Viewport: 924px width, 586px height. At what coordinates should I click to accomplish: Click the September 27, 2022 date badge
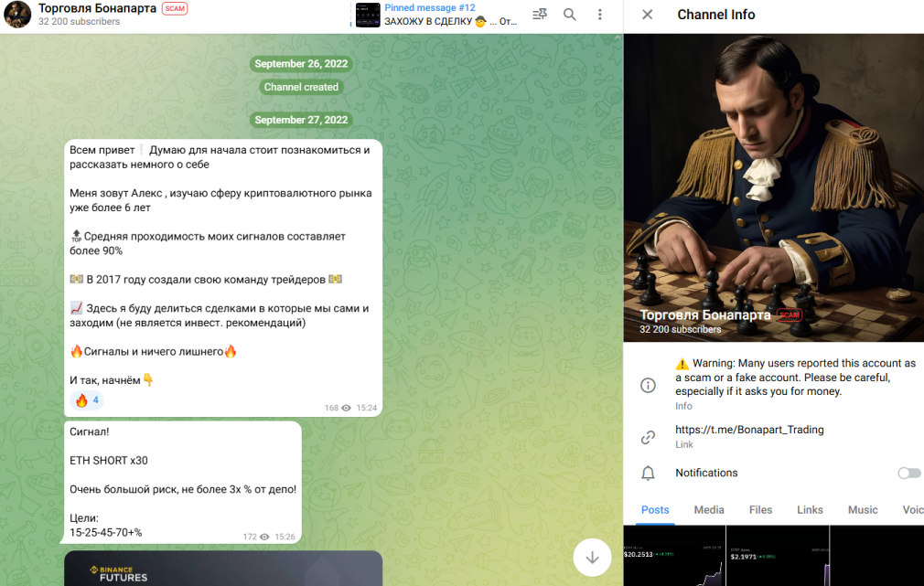[x=301, y=120]
